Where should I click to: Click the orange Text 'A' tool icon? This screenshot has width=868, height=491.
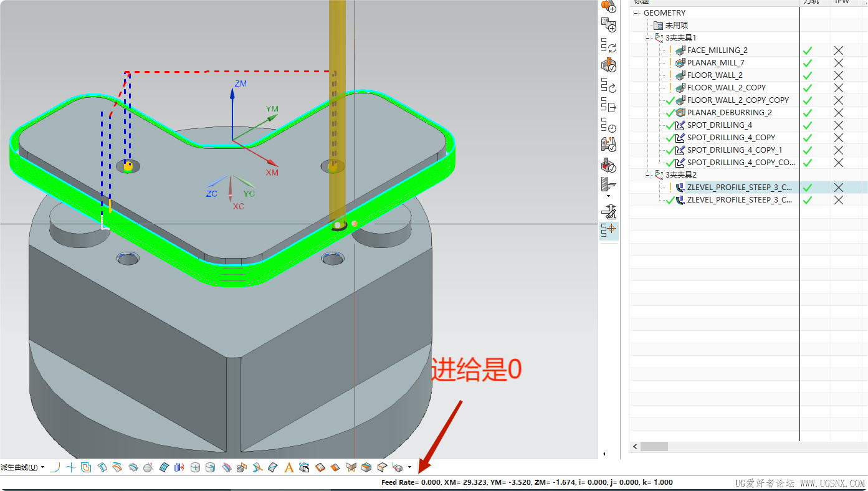[289, 467]
